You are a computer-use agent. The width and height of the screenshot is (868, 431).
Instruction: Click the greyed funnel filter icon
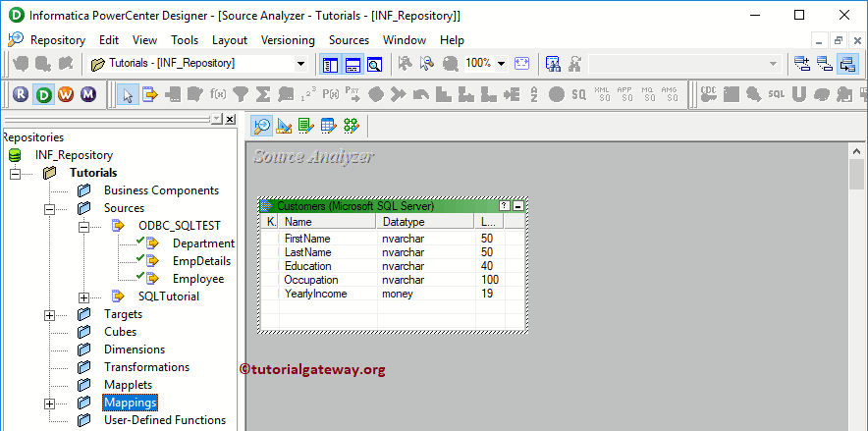[241, 94]
